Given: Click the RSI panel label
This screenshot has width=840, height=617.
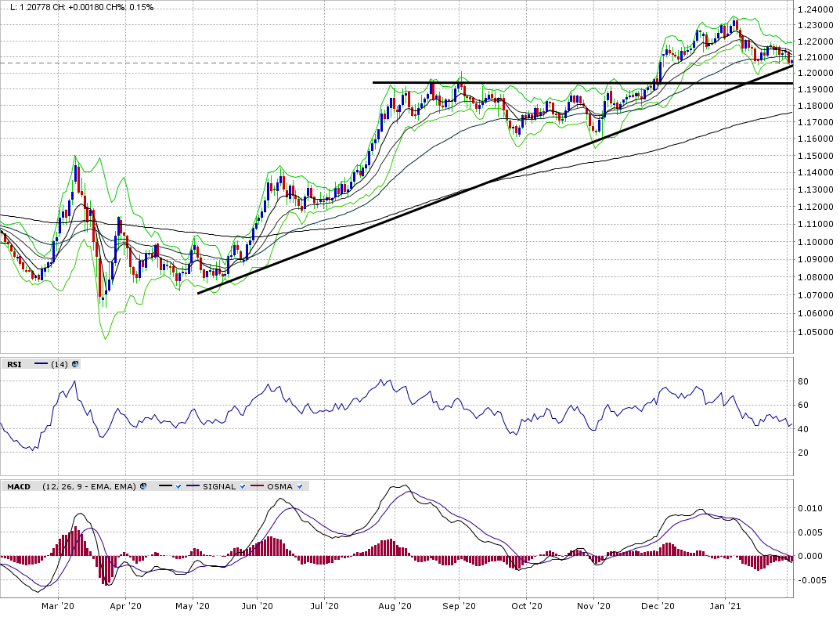Looking at the screenshot, I should point(14,364).
